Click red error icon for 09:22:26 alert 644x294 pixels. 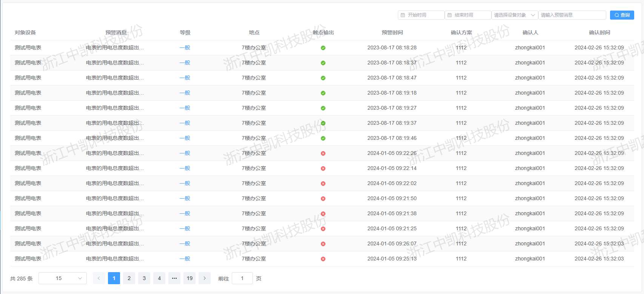(x=323, y=153)
